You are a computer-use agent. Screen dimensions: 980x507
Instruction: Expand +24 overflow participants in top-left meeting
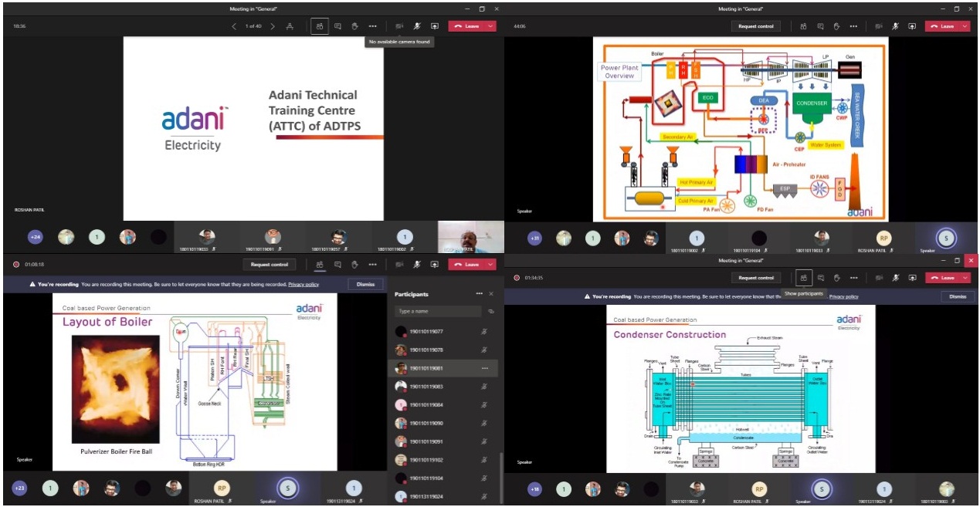click(36, 237)
